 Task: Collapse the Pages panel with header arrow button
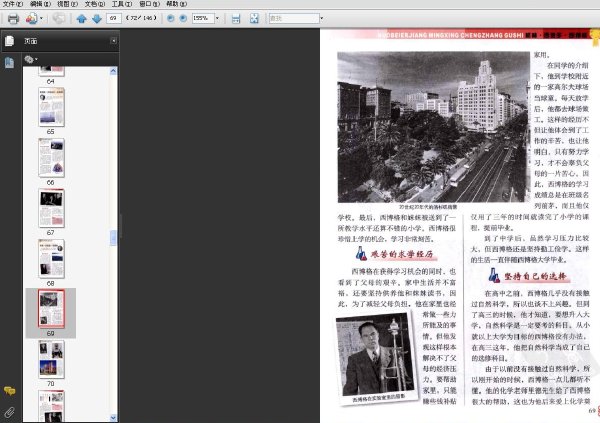click(x=114, y=41)
